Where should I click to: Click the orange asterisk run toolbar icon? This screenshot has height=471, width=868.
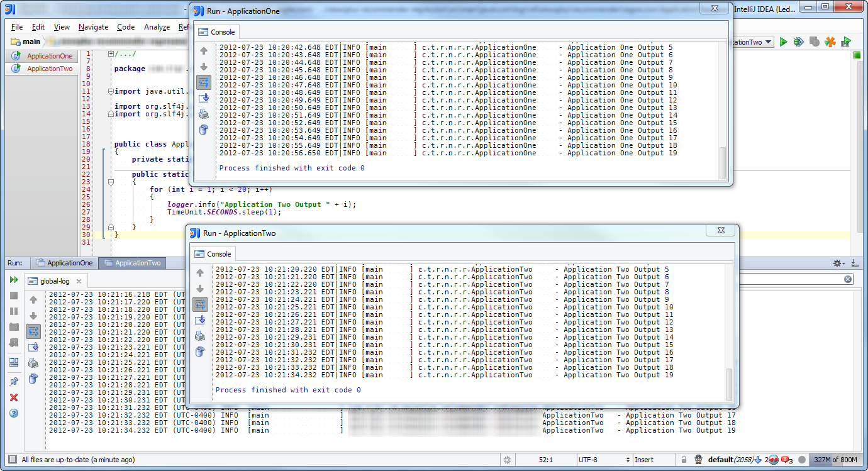[830, 42]
